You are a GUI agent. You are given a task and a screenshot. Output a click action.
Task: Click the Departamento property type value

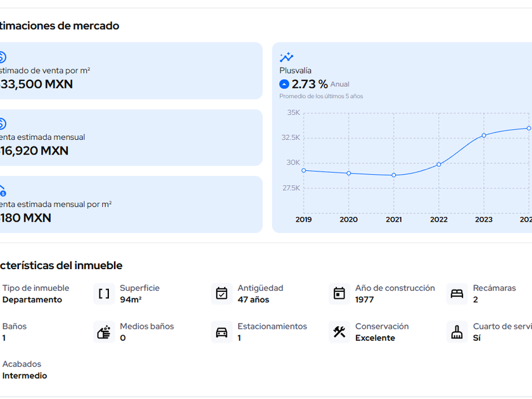tap(32, 300)
